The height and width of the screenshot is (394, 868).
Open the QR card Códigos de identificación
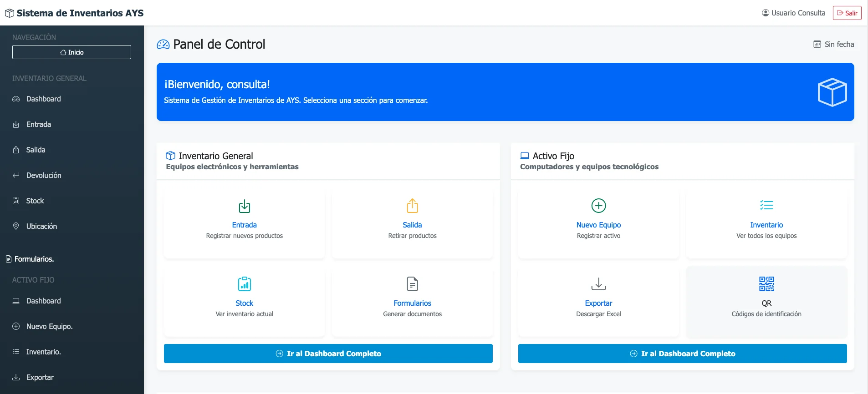(x=767, y=302)
